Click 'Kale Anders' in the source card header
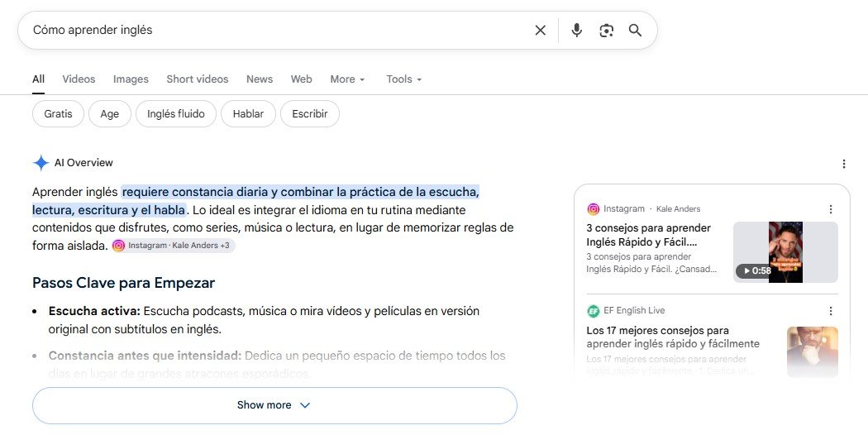Screen dimensions: 868x435 pyautogui.click(x=678, y=209)
